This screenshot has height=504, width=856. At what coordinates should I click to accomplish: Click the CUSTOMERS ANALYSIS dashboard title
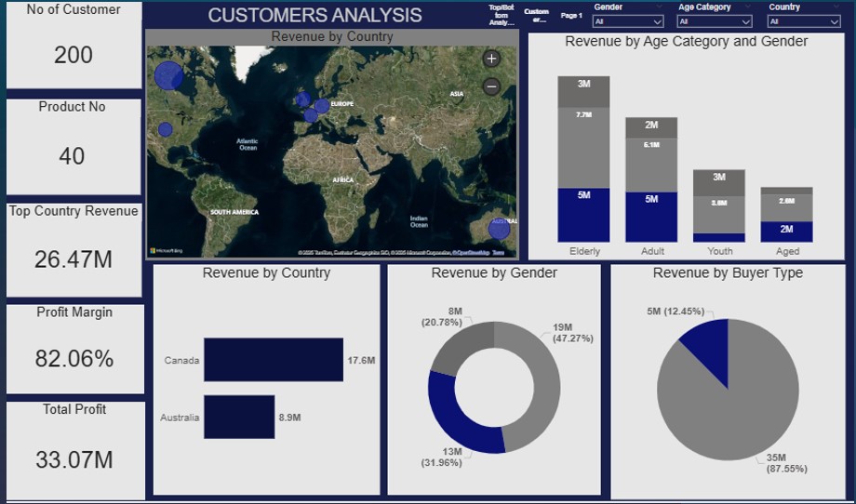(x=315, y=15)
